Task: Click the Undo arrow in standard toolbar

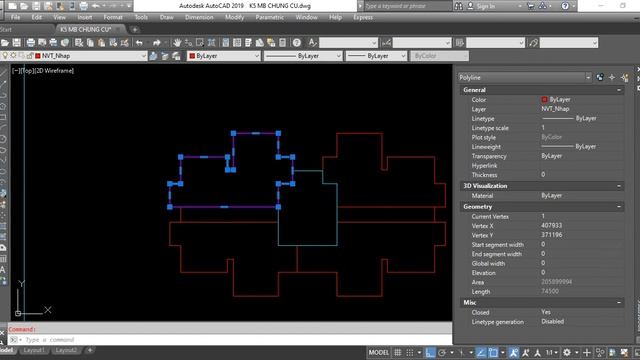Action: point(139,43)
